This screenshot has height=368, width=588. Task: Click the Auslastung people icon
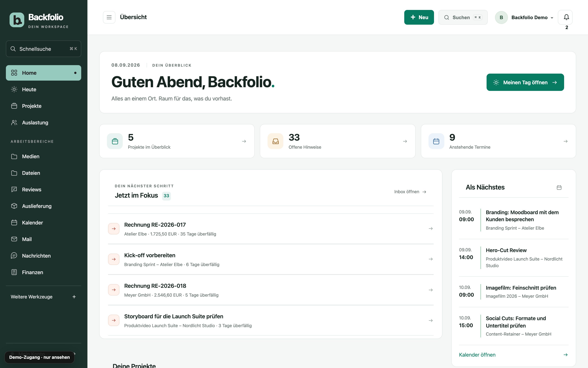(x=14, y=122)
